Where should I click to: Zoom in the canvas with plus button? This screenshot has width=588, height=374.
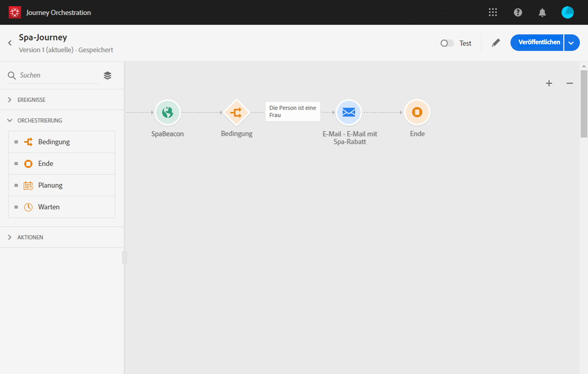tap(549, 83)
